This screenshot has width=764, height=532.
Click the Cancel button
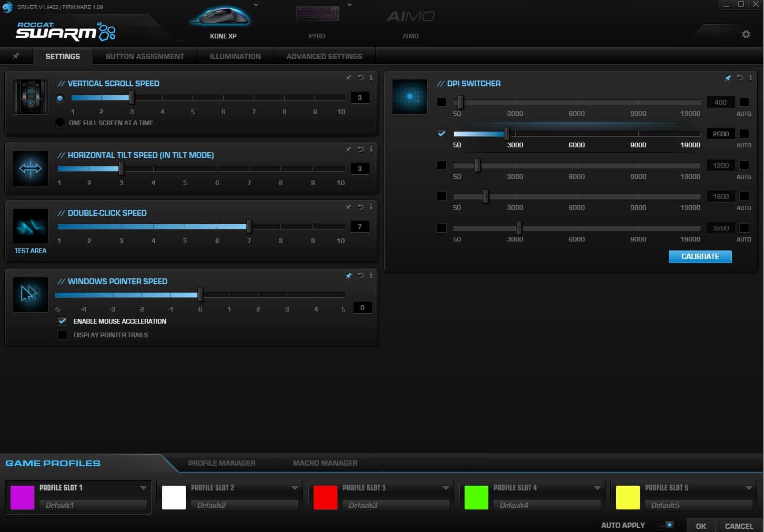coord(739,526)
